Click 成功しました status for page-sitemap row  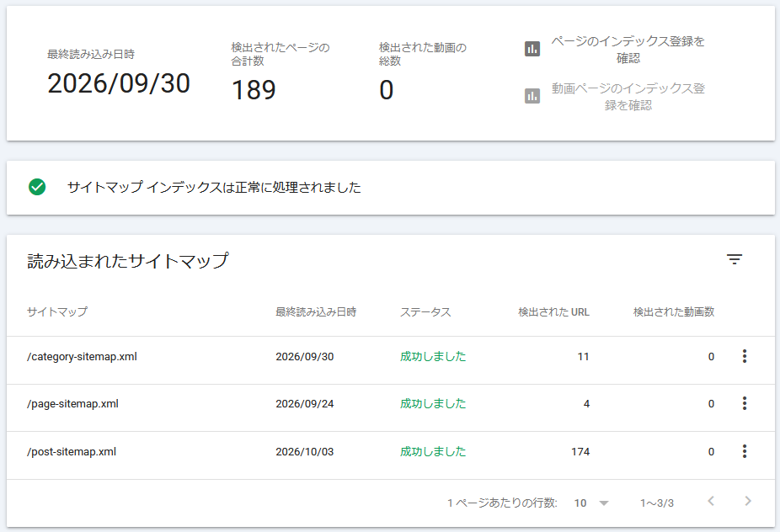point(433,404)
